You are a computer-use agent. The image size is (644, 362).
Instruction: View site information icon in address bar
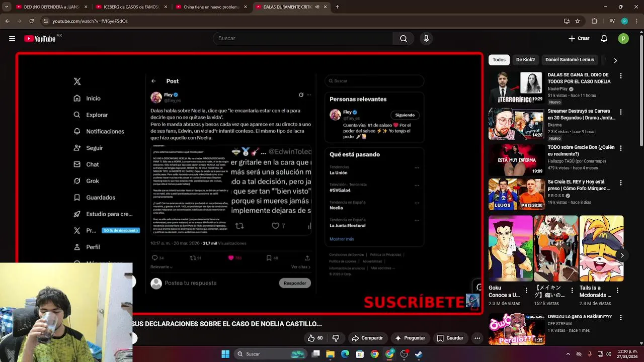[x=46, y=21]
